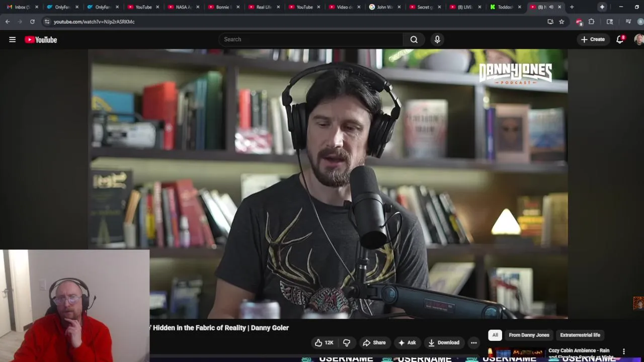Click the YouTube search box
Screen dimensions: 644x362
(311, 39)
